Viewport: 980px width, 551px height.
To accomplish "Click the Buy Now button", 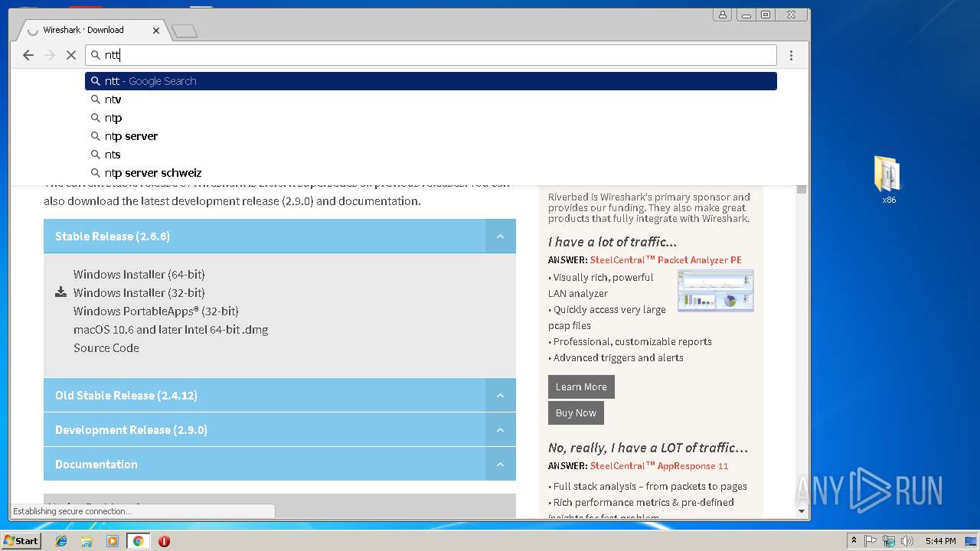I will [x=576, y=412].
